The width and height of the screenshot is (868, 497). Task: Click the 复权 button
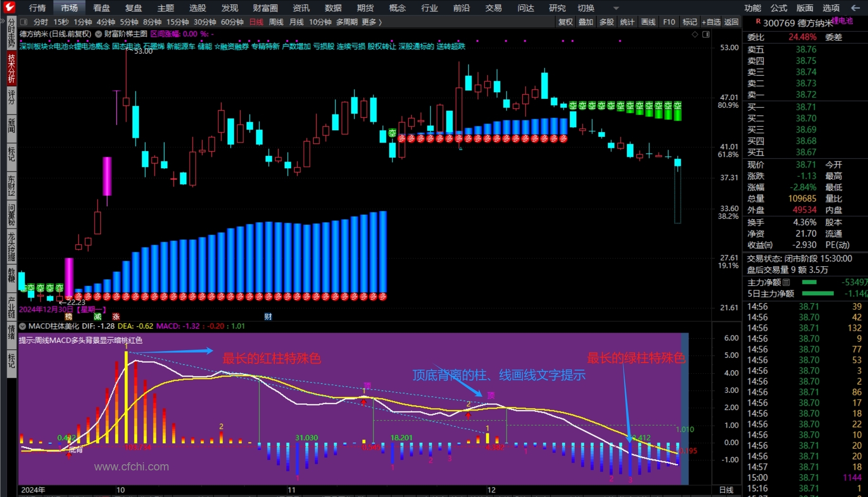point(565,22)
